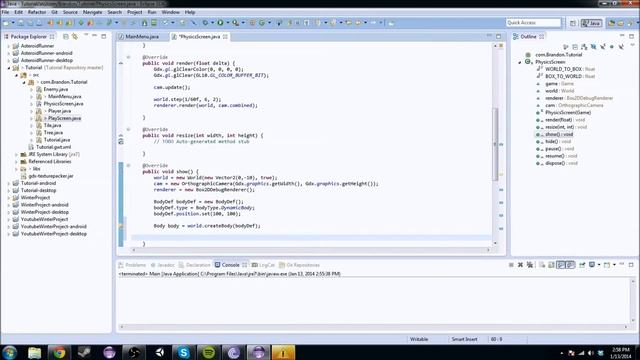
Task: Click File Explorer folder in taskbar
Action: pyautogui.click(x=34, y=352)
